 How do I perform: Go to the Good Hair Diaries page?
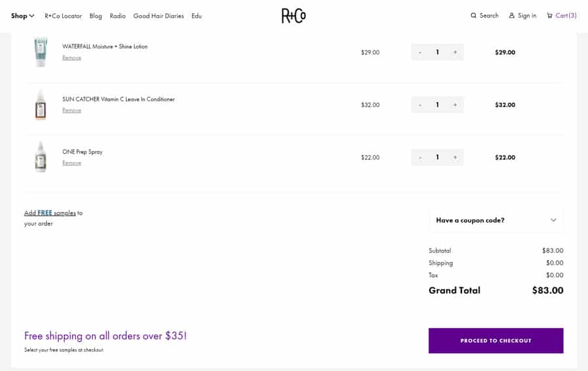pyautogui.click(x=158, y=16)
